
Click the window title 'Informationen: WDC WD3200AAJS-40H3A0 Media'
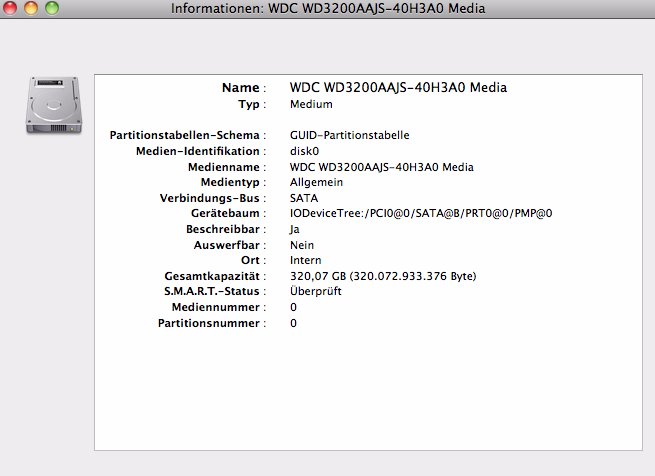click(328, 8)
